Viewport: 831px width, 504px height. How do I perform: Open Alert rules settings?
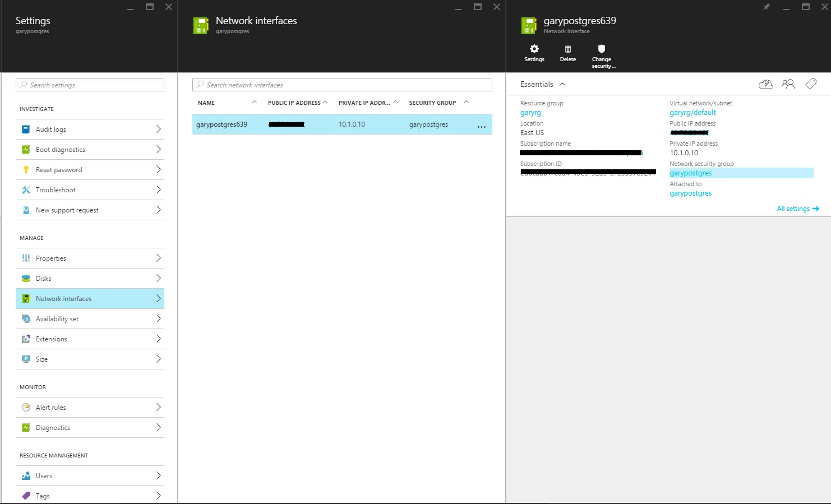(x=90, y=408)
